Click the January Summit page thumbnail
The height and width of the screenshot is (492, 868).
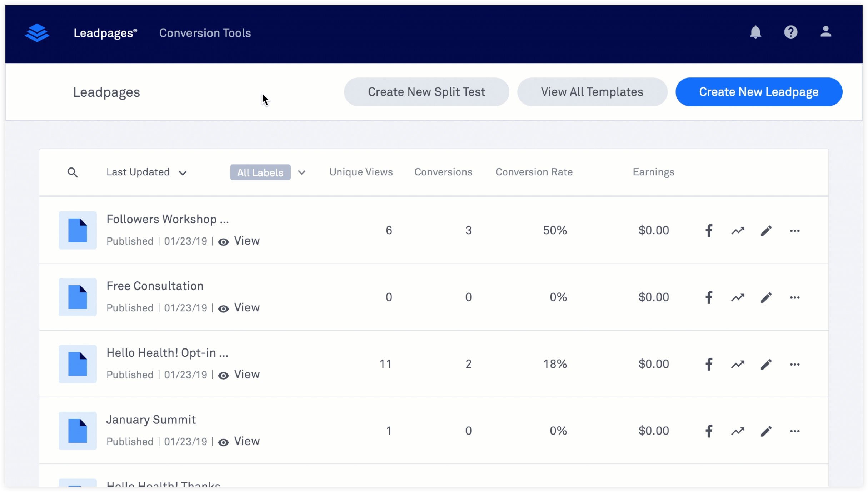click(78, 431)
